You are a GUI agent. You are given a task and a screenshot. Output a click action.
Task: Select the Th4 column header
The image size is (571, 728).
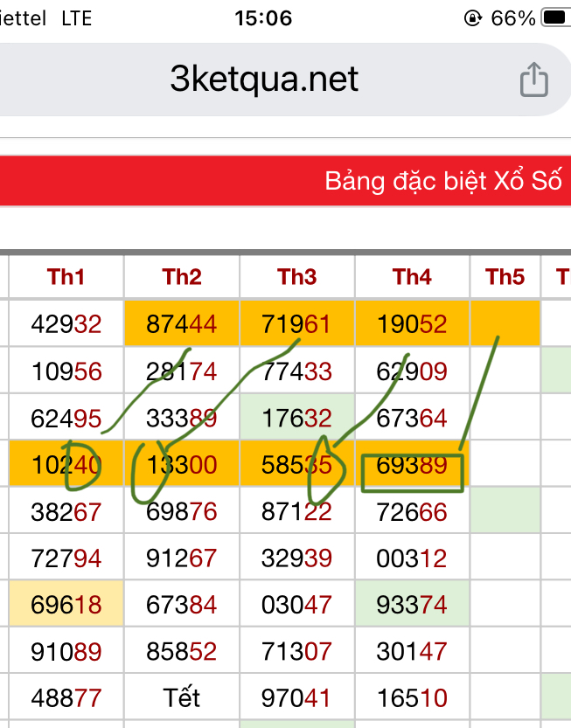(x=412, y=277)
